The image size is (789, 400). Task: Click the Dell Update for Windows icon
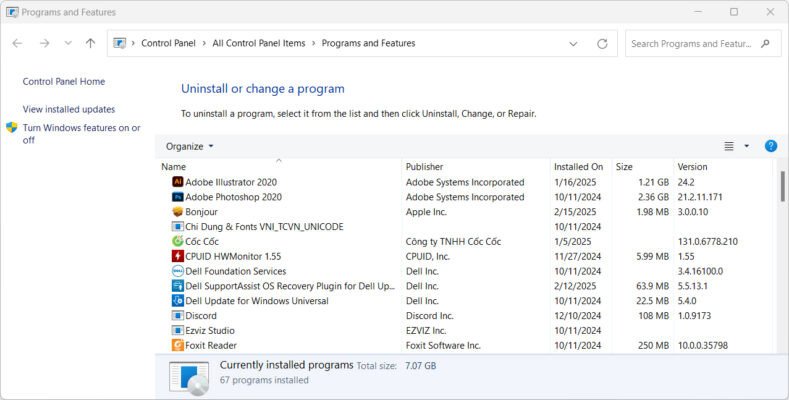pyautogui.click(x=178, y=300)
